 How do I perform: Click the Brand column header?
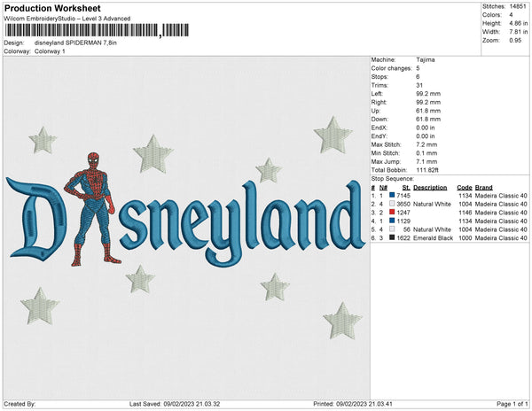click(x=484, y=188)
